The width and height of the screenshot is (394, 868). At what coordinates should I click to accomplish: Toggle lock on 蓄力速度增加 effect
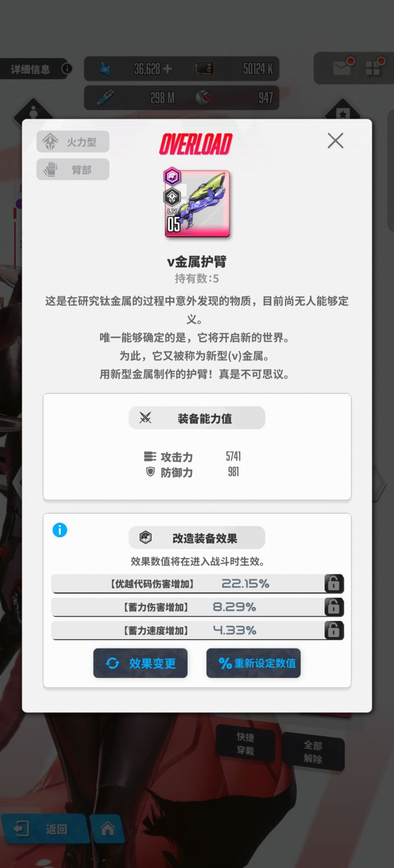333,630
